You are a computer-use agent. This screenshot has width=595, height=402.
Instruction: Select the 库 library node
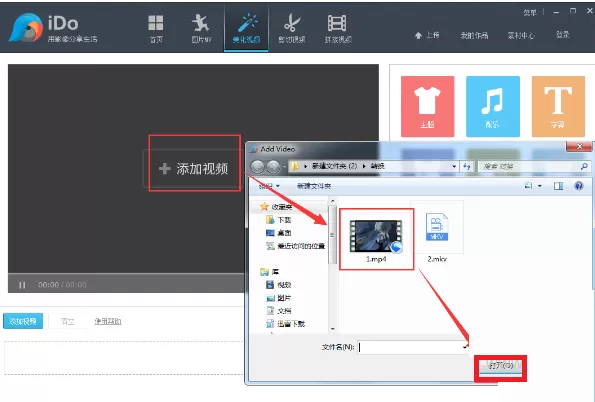pos(270,272)
